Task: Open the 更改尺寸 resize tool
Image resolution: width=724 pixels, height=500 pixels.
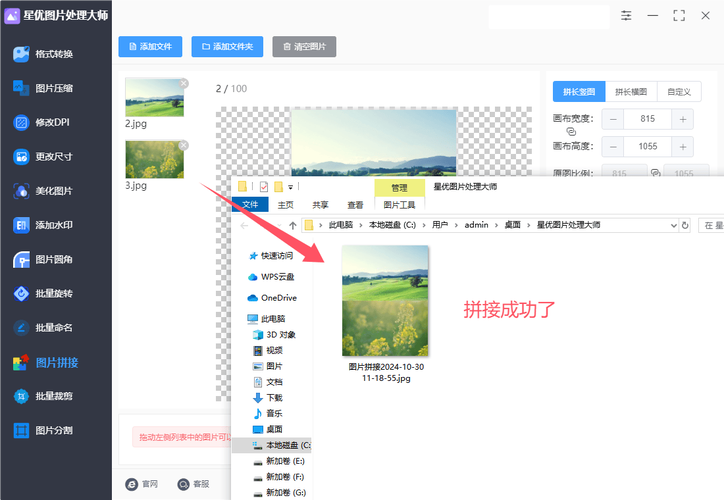Action: [x=44, y=157]
